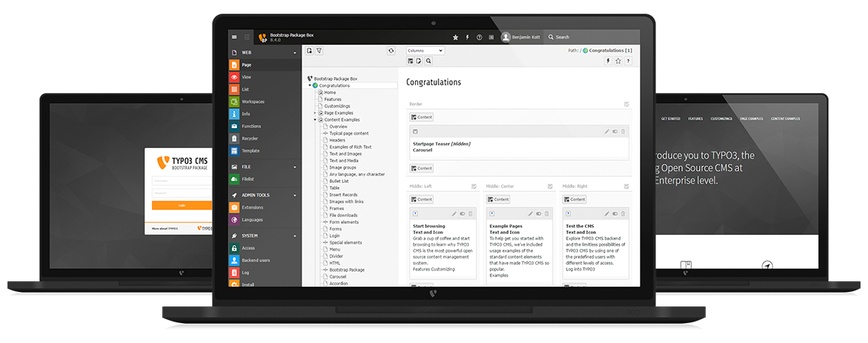This screenshot has height=343, width=868.
Task: Toggle visibility of Startpage Teaser element
Action: [614, 132]
